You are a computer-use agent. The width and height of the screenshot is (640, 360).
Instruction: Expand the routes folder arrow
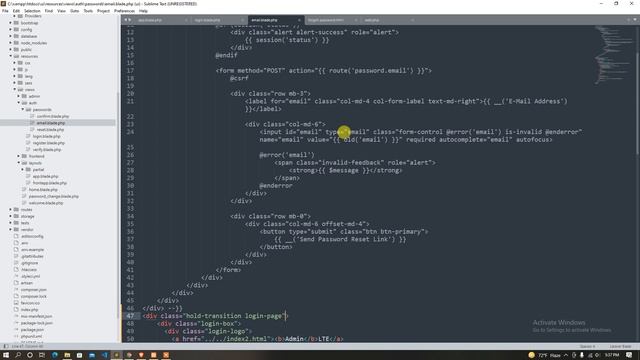tap(11, 209)
